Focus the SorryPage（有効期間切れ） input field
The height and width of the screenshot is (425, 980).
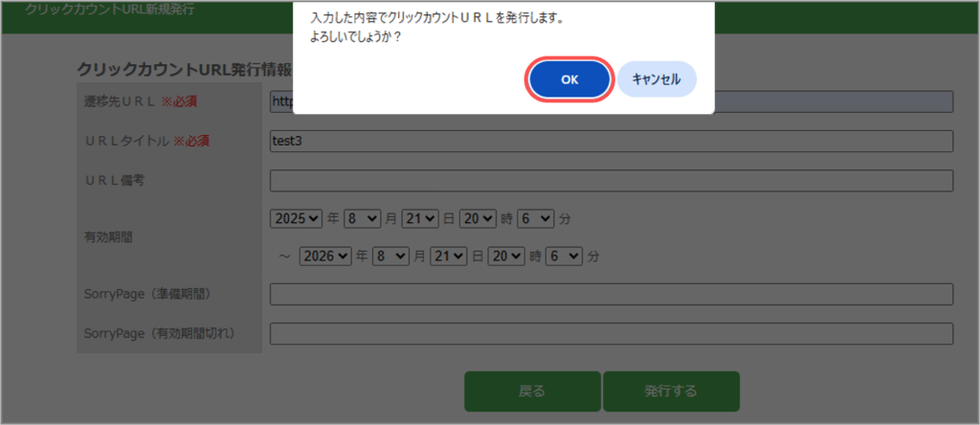click(x=612, y=333)
